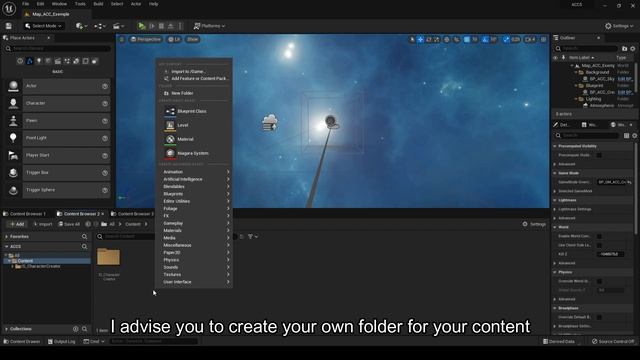Expand the Lightmass Settings row
Viewport: 640px width, 360px height.
[555, 209]
